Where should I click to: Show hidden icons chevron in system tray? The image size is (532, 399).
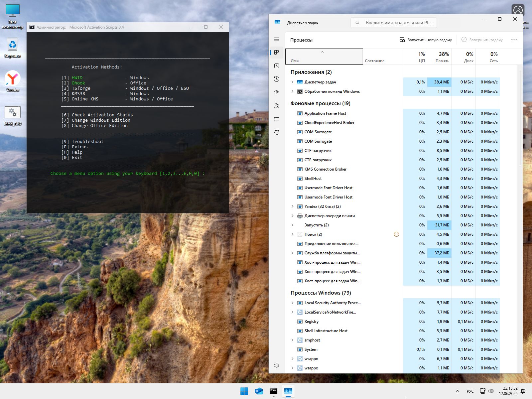458,391
